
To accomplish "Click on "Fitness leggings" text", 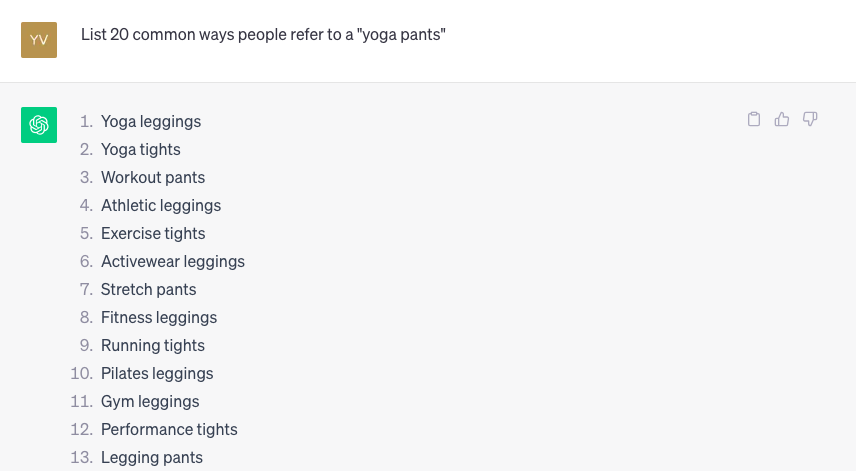I will coord(159,318).
